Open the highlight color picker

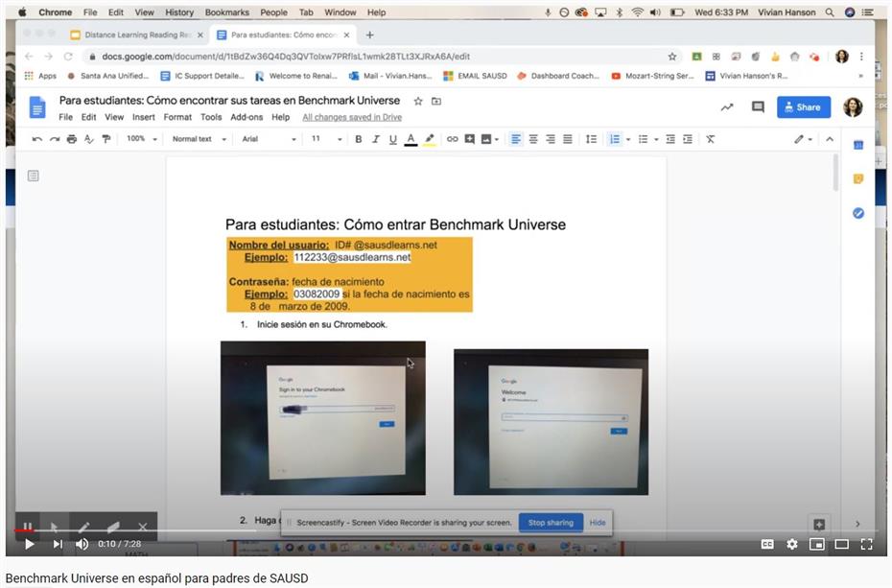tap(430, 139)
